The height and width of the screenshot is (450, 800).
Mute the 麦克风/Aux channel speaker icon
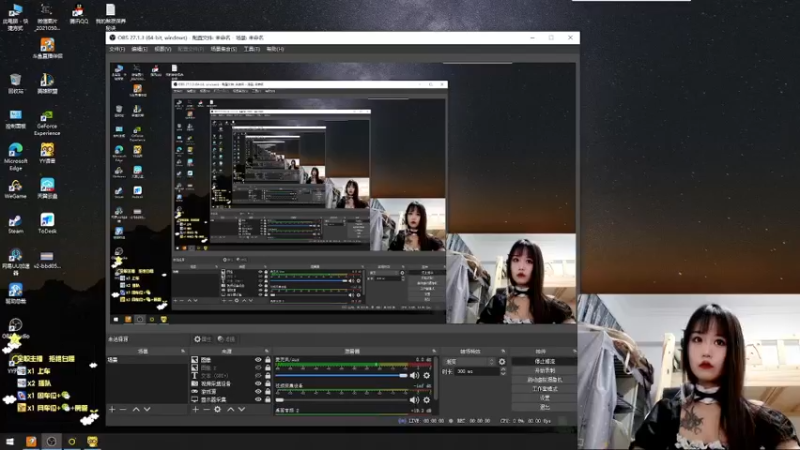click(x=414, y=376)
